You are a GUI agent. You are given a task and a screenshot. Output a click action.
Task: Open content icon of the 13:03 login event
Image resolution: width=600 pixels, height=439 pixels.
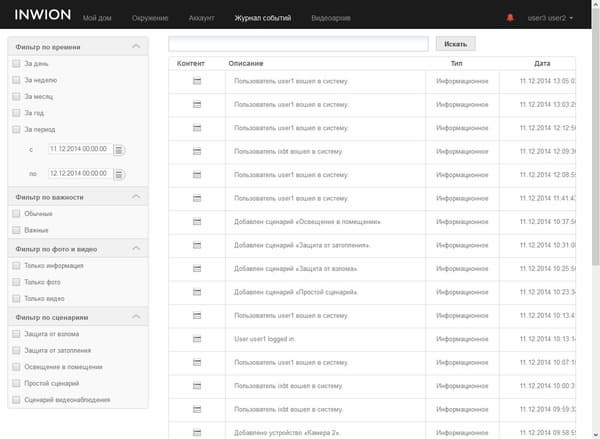[197, 104]
